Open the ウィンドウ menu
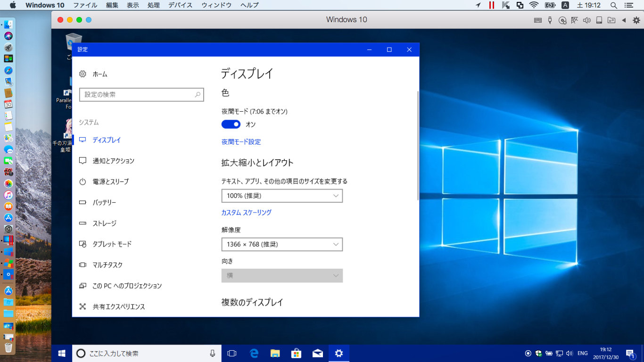This screenshot has height=362, width=644. tap(216, 5)
